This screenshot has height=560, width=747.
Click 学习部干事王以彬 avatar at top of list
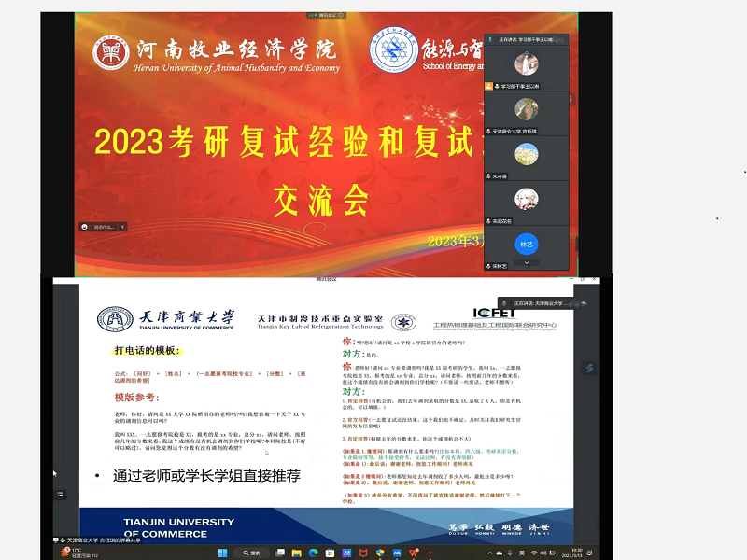[527, 63]
